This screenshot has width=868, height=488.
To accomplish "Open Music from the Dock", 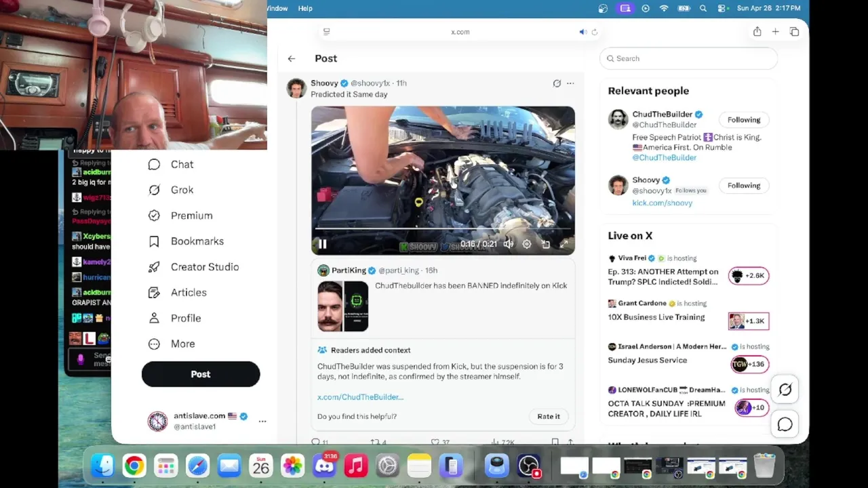I will point(356,466).
